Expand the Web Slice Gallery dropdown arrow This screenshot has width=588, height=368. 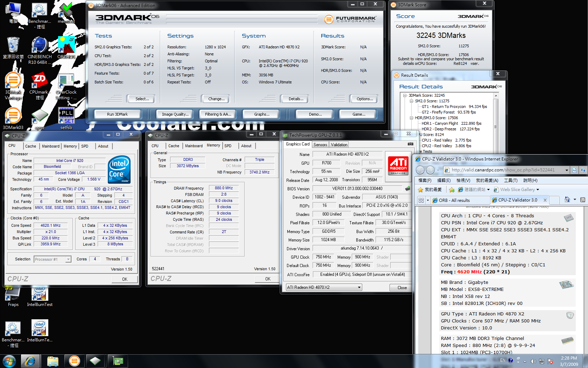538,190
